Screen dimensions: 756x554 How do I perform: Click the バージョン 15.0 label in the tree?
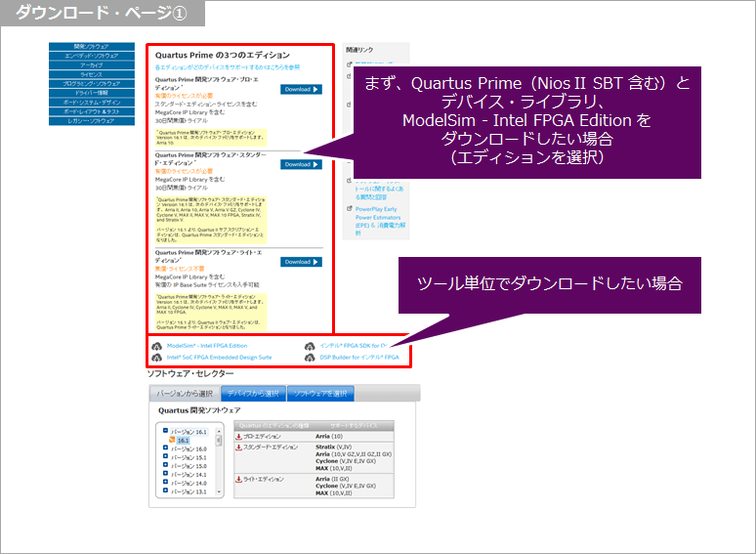[x=189, y=466]
